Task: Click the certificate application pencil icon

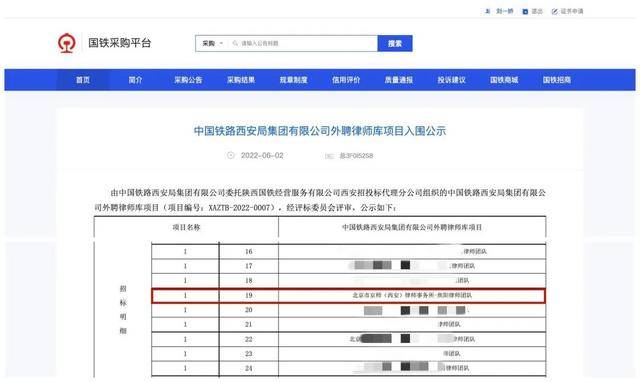Action: click(554, 11)
